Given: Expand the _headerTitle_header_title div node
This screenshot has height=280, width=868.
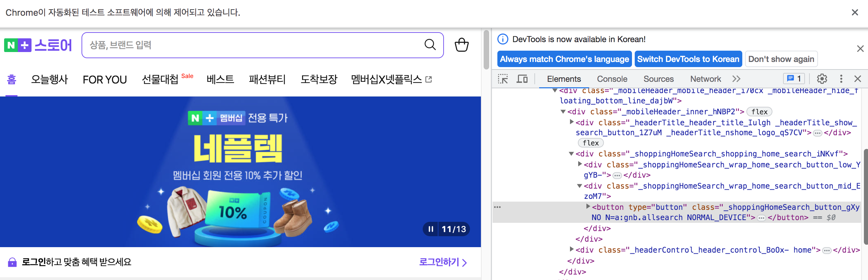Looking at the screenshot, I should (571, 122).
